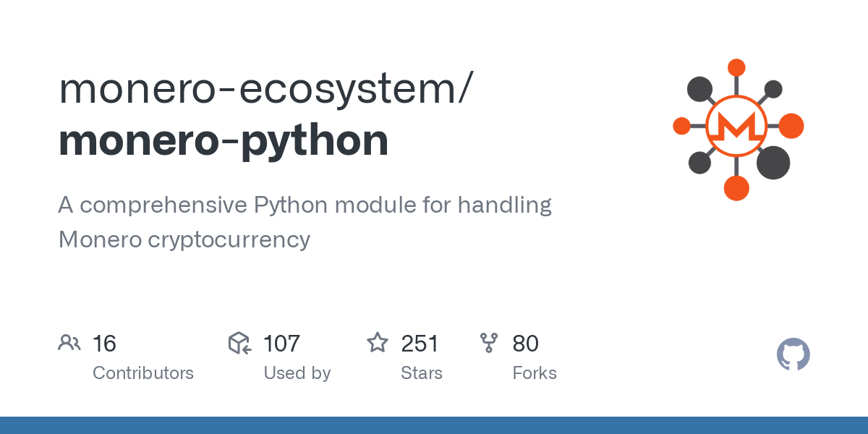Click the Used by package icon
868x434 pixels.
coord(239,343)
